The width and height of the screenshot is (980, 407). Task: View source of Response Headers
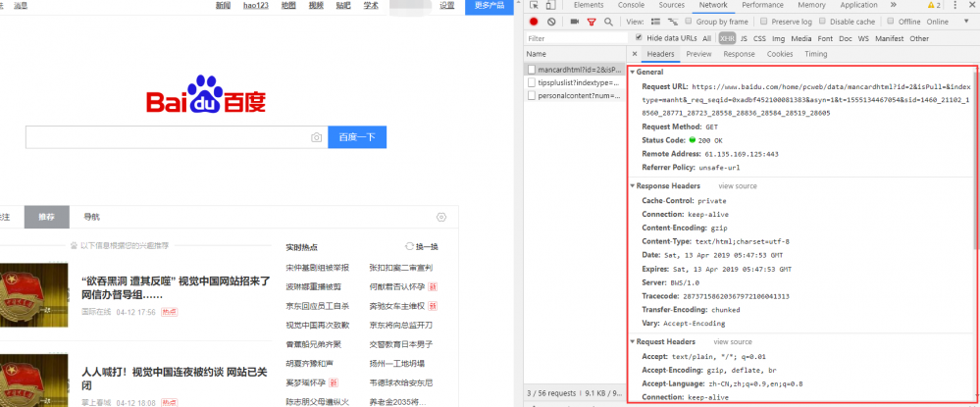click(738, 186)
